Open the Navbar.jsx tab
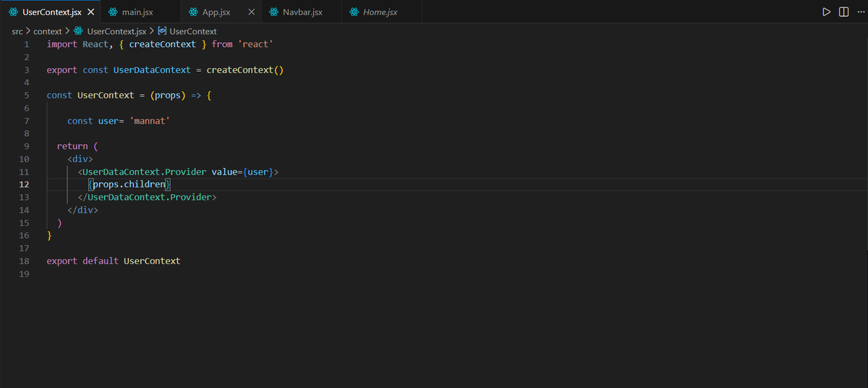 (302, 12)
